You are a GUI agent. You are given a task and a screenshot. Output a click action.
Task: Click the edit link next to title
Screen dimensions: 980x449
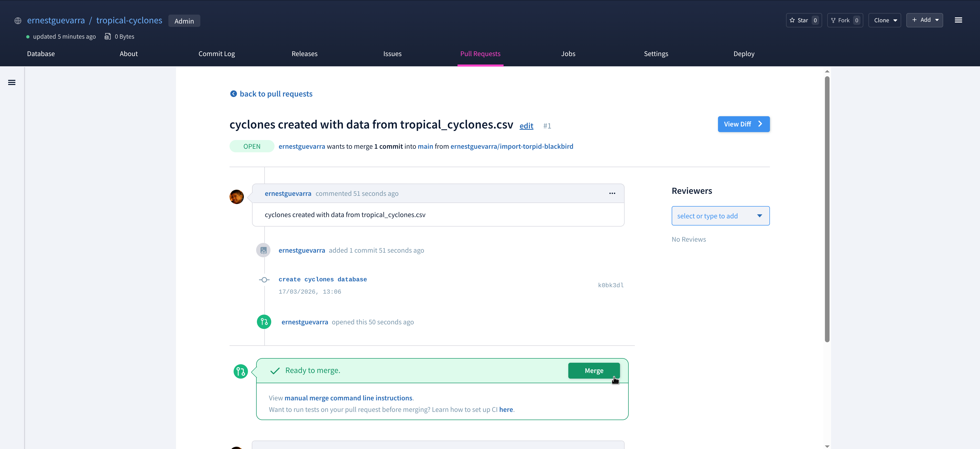[526, 126]
